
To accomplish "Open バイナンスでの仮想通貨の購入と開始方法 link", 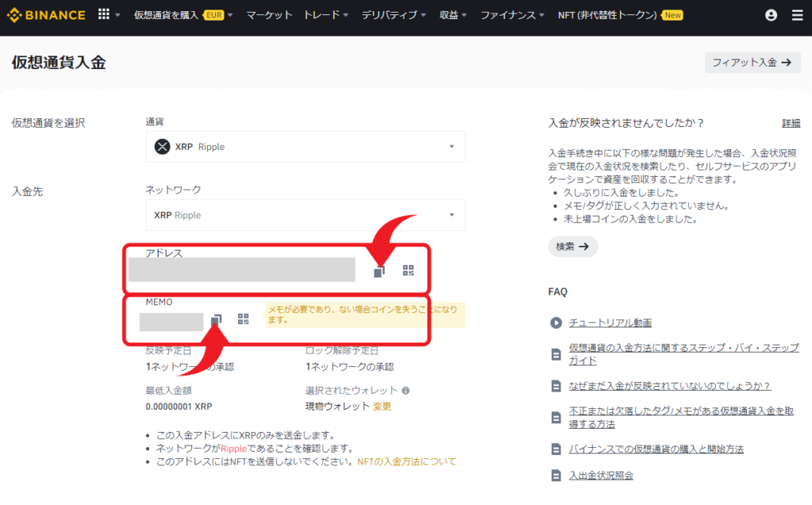I will (x=656, y=449).
